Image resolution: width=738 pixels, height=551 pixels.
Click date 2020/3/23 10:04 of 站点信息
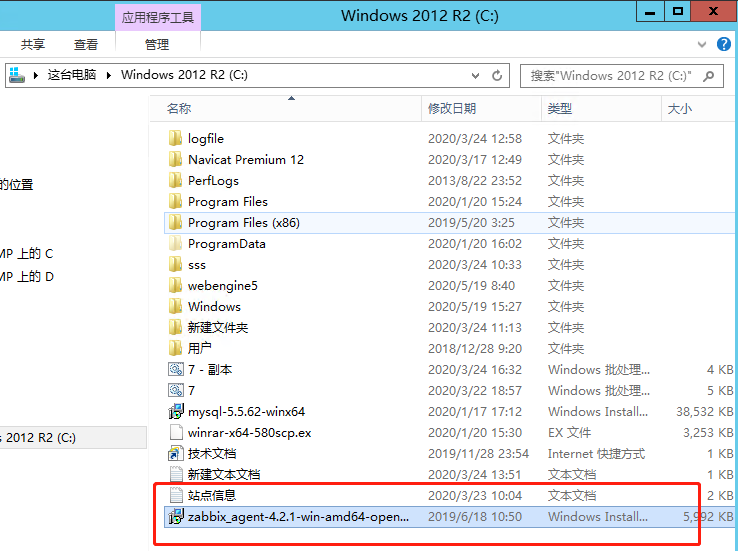pyautogui.click(x=474, y=495)
